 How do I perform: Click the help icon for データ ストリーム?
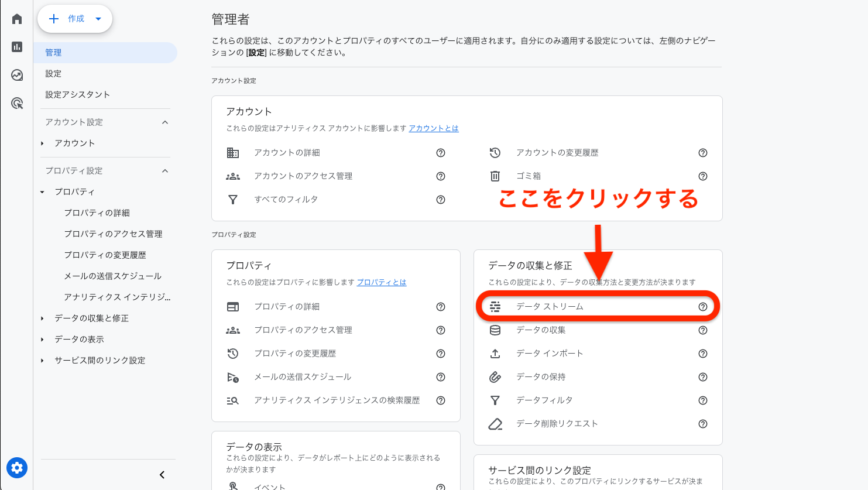[x=703, y=307]
